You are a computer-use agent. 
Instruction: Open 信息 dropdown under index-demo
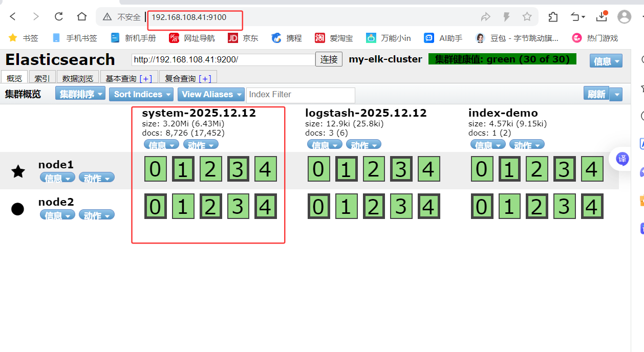(488, 145)
